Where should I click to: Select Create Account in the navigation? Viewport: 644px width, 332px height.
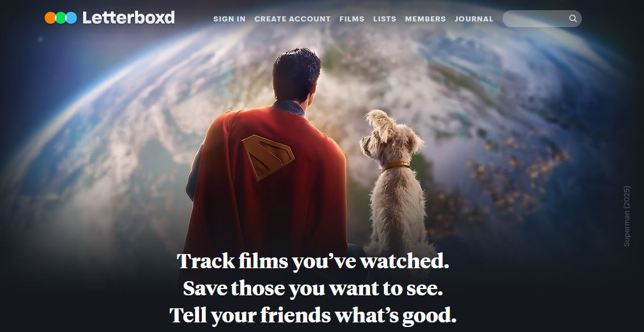(292, 19)
